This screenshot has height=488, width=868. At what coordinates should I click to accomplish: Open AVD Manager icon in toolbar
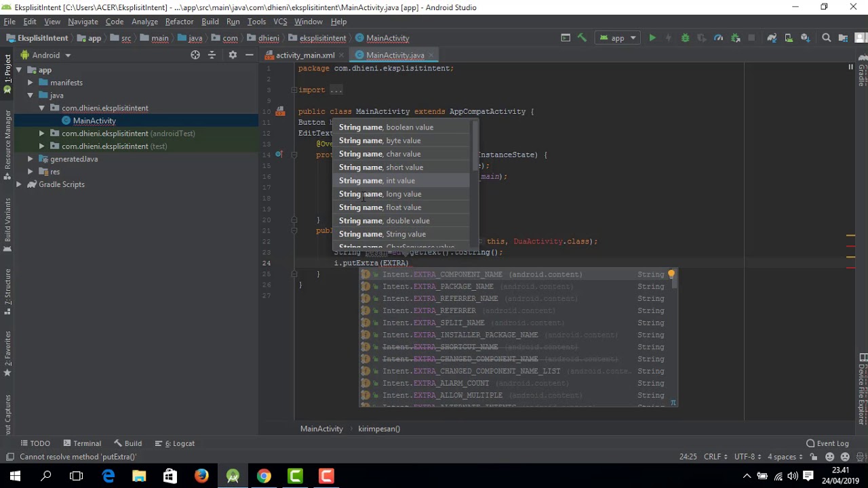pos(789,38)
